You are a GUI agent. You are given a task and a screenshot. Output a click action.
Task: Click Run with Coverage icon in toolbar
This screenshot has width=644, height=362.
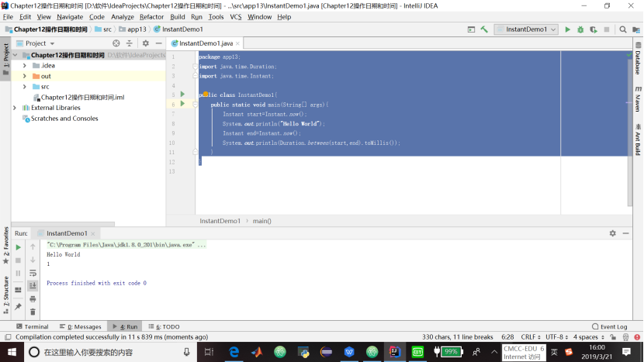point(593,29)
